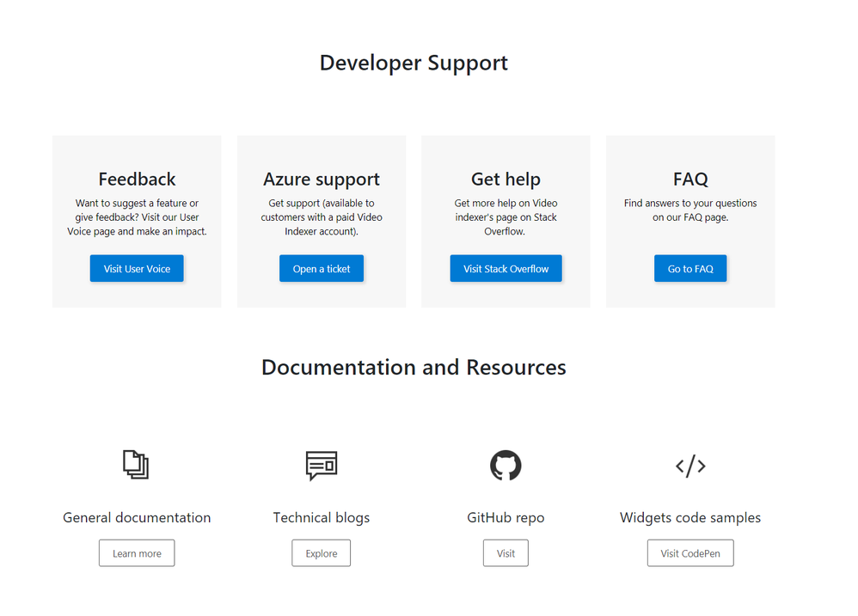Click the General documentation pages icon
This screenshot has width=858, height=616.
pyautogui.click(x=136, y=465)
